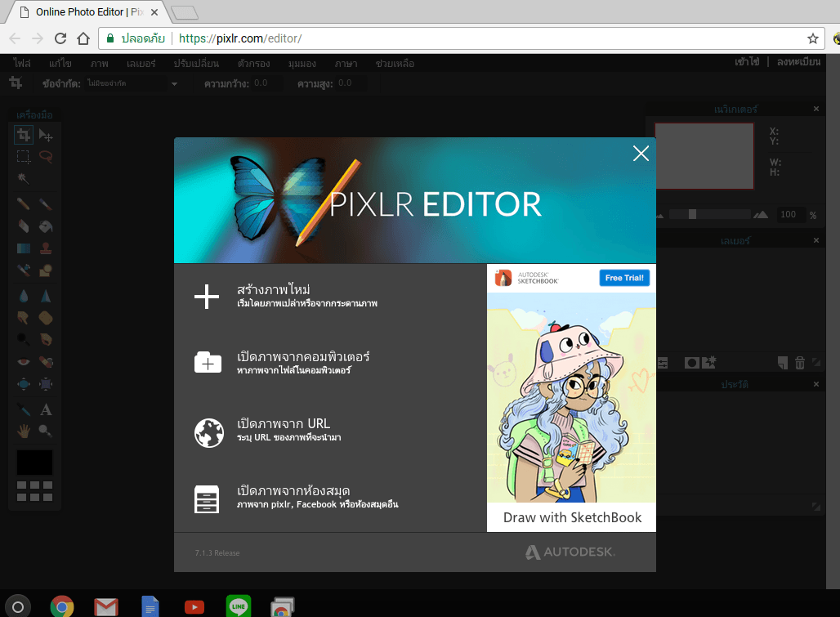Viewport: 840px width, 617px height.
Task: Select the Clone Stamp tool
Action: (46, 248)
